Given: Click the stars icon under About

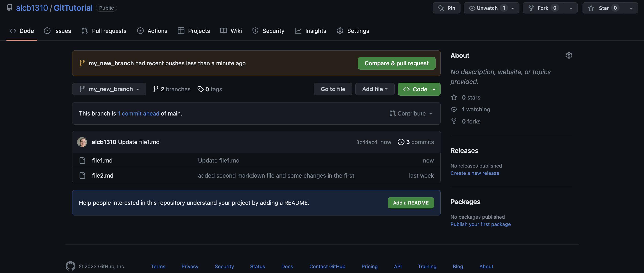Looking at the screenshot, I should [x=454, y=97].
